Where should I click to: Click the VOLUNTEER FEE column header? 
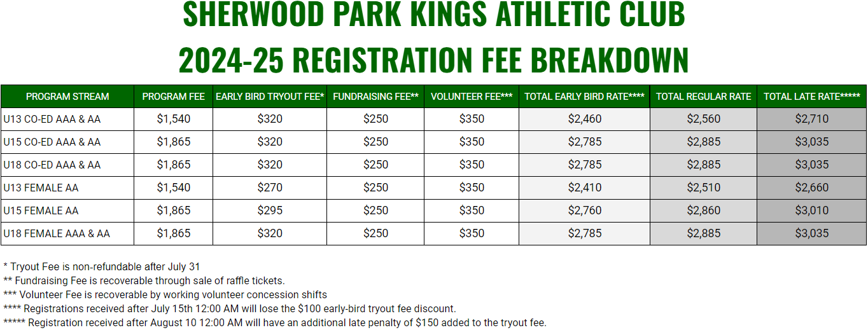pos(472,97)
